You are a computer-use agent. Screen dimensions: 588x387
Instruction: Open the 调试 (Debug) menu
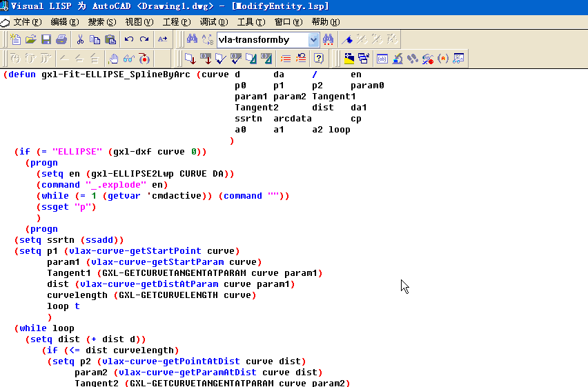[x=213, y=22]
